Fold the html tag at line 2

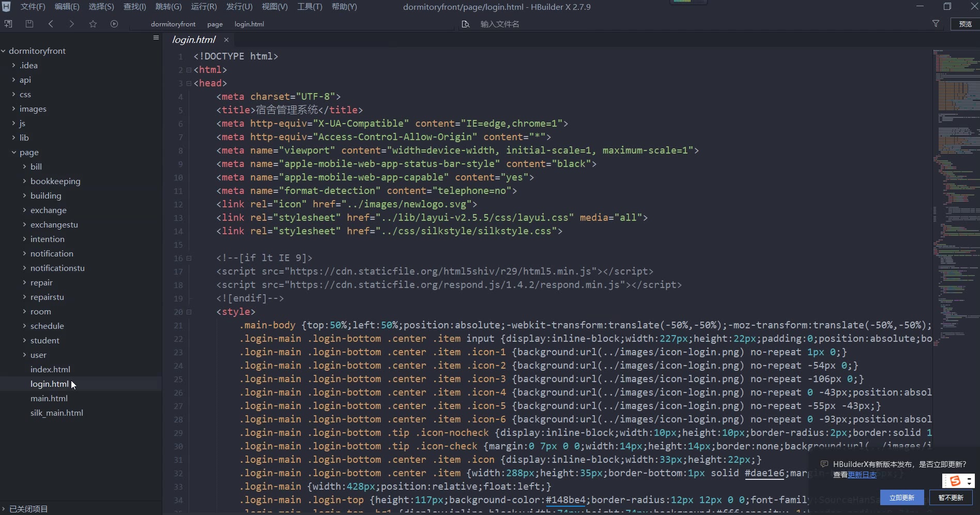[189, 70]
